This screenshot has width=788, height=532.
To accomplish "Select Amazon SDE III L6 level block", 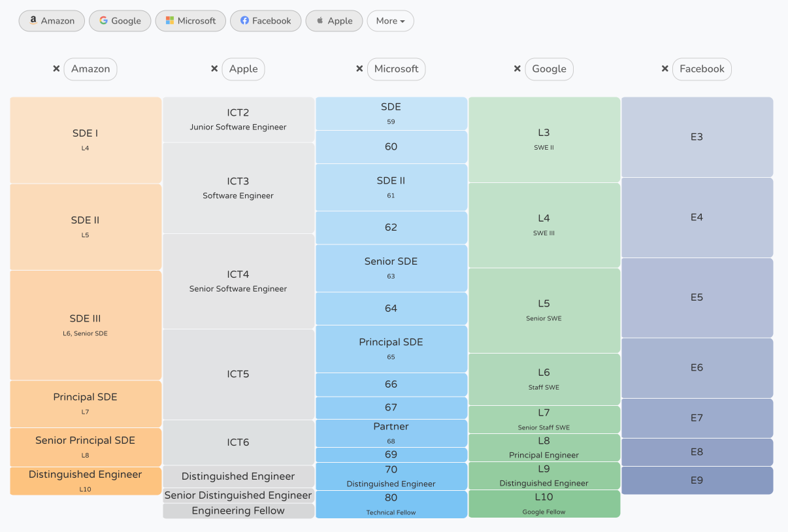I will [86, 325].
